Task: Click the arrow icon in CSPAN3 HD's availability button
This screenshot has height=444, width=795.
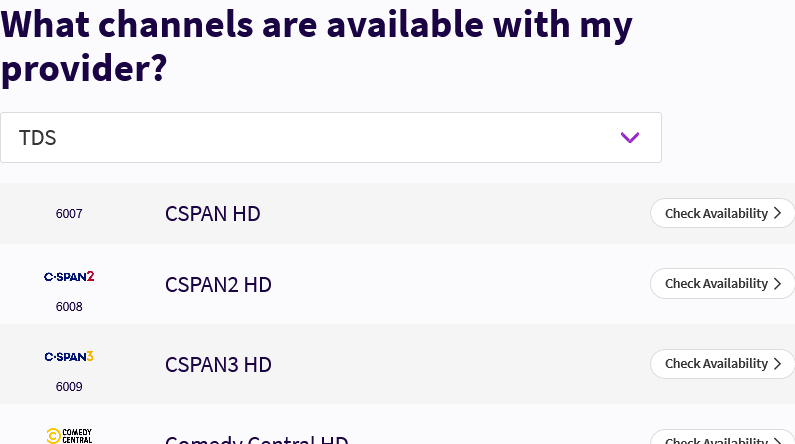Action: coord(778,364)
